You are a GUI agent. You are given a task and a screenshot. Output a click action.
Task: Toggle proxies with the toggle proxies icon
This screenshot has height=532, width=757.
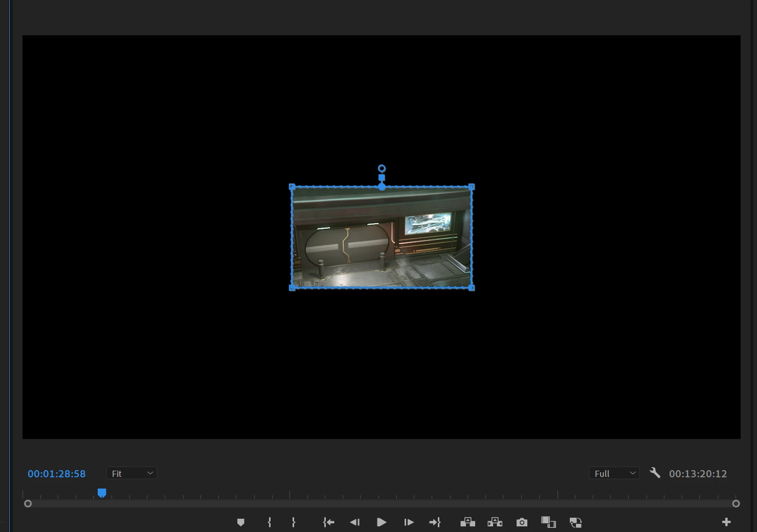point(575,522)
